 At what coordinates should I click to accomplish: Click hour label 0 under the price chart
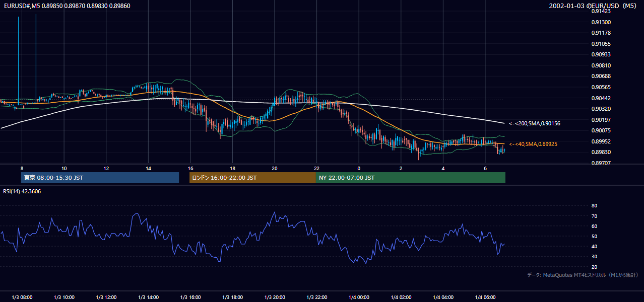click(x=359, y=168)
